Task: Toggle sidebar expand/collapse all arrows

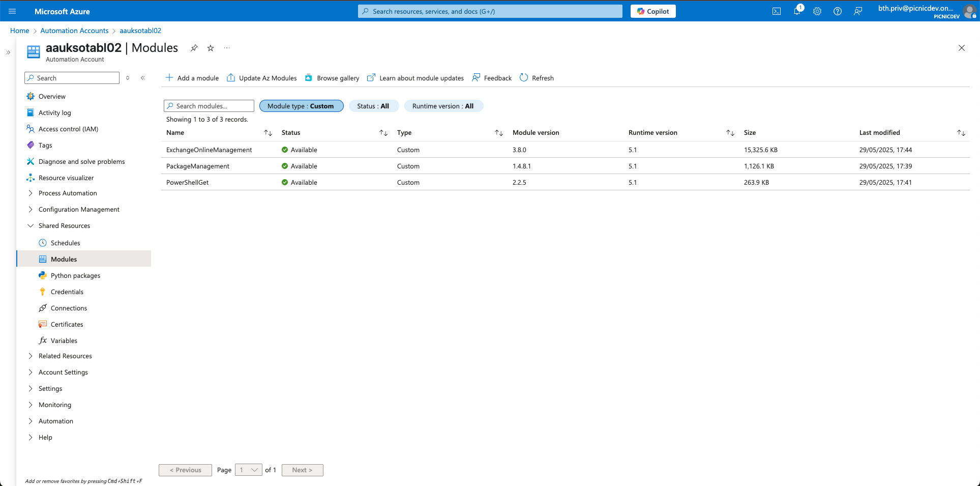Action: (128, 78)
